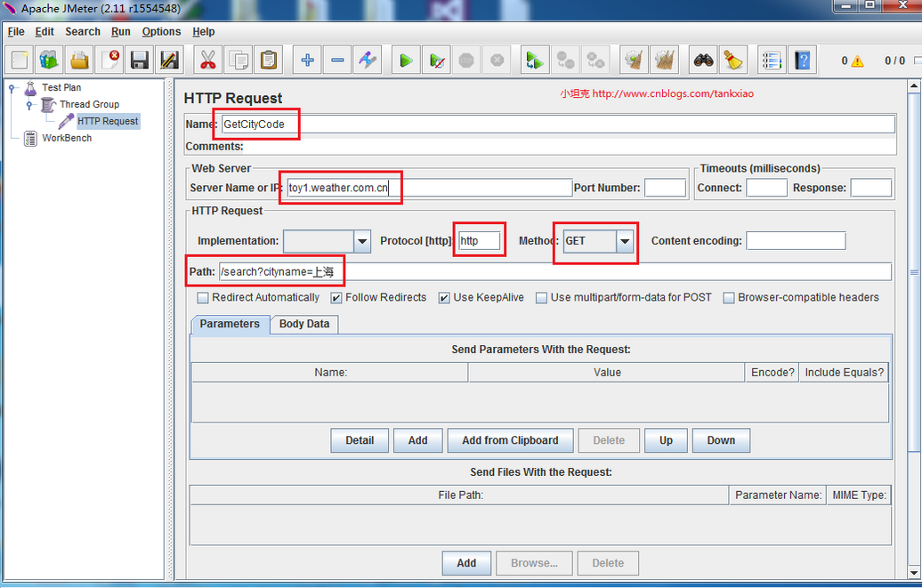The image size is (922, 588).
Task: Click the Add from Clipboard button
Action: (510, 440)
